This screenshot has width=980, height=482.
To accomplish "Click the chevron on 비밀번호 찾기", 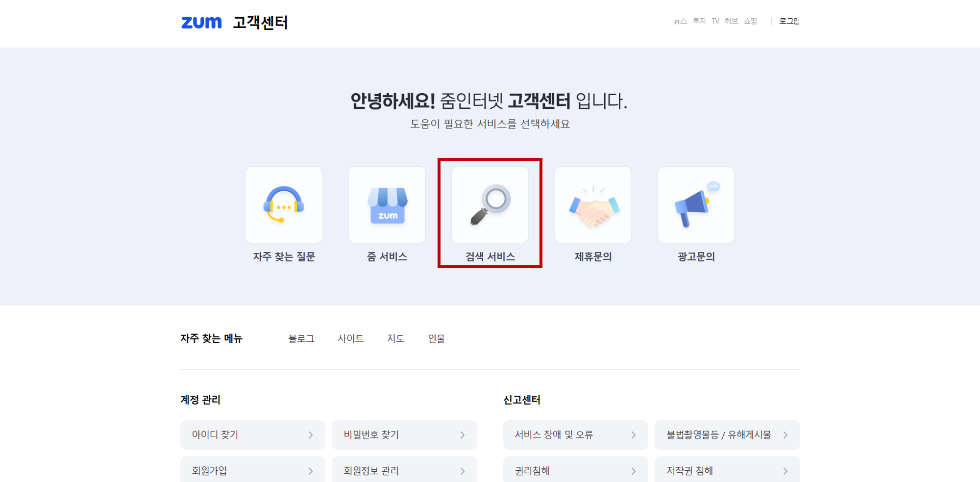I will pyautogui.click(x=463, y=435).
